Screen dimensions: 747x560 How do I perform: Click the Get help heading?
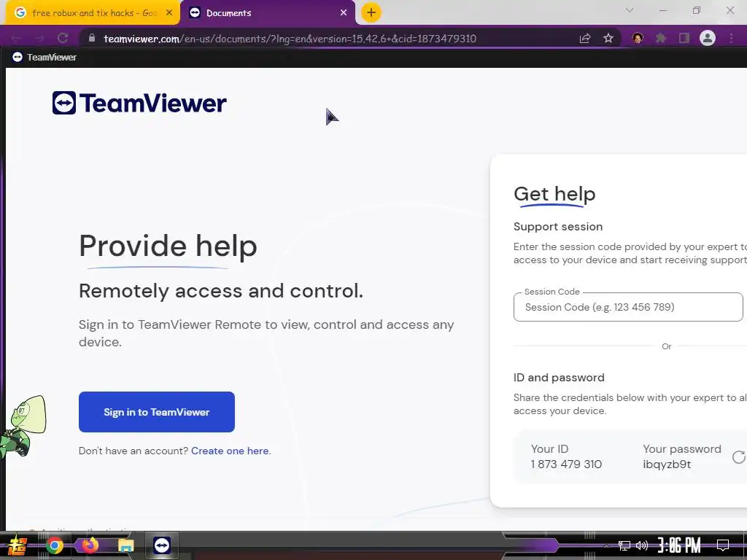pos(554,194)
